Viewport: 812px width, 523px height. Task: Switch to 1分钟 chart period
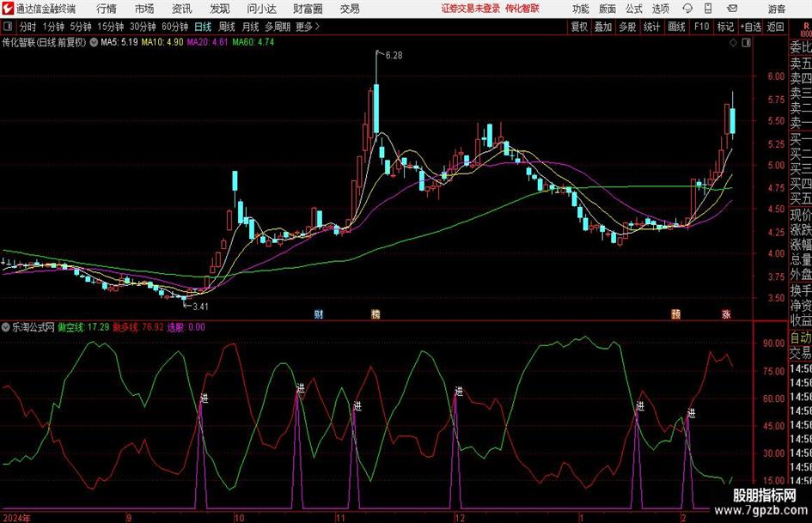pyautogui.click(x=53, y=27)
